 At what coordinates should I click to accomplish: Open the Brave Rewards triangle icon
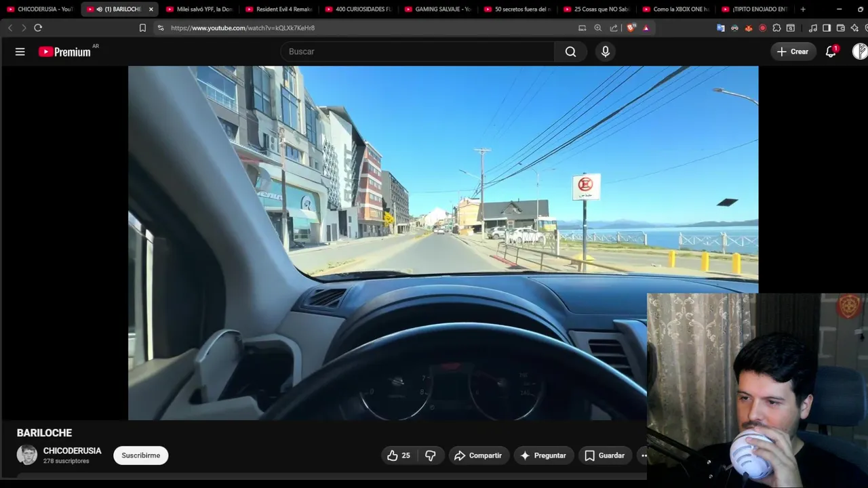point(646,28)
